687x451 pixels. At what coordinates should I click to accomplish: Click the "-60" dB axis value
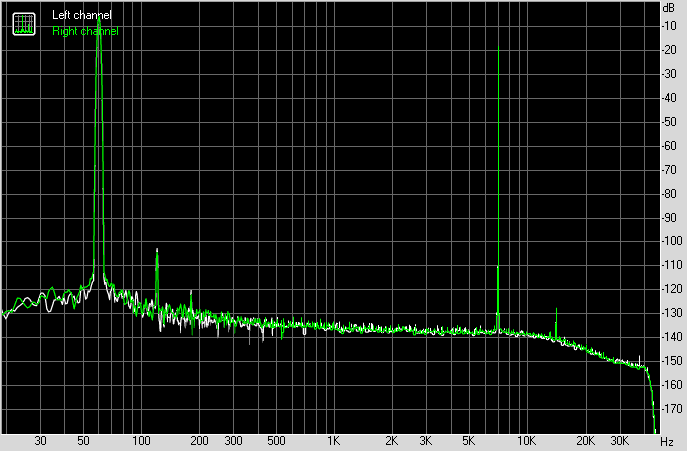(x=669, y=146)
